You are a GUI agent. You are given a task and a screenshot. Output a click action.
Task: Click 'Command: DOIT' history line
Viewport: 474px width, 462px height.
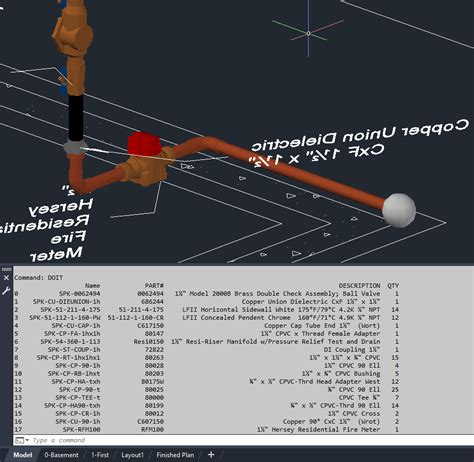[x=38, y=278]
